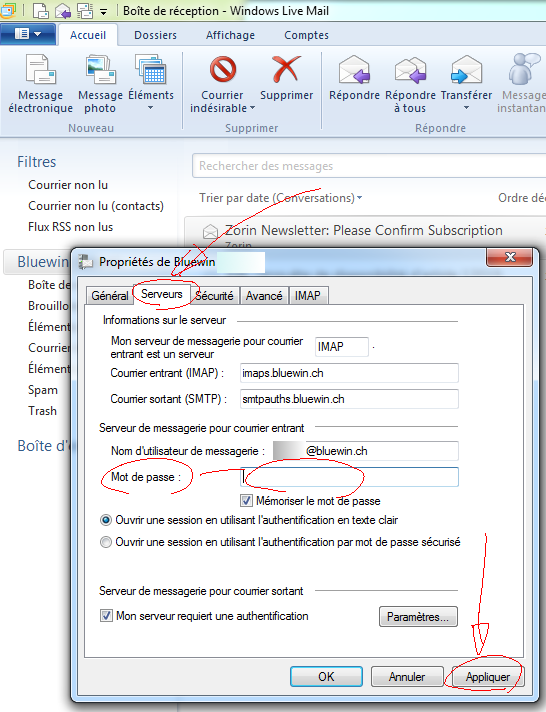Click the quick access reply icon
This screenshot has width=546, height=712.
(x=63, y=10)
